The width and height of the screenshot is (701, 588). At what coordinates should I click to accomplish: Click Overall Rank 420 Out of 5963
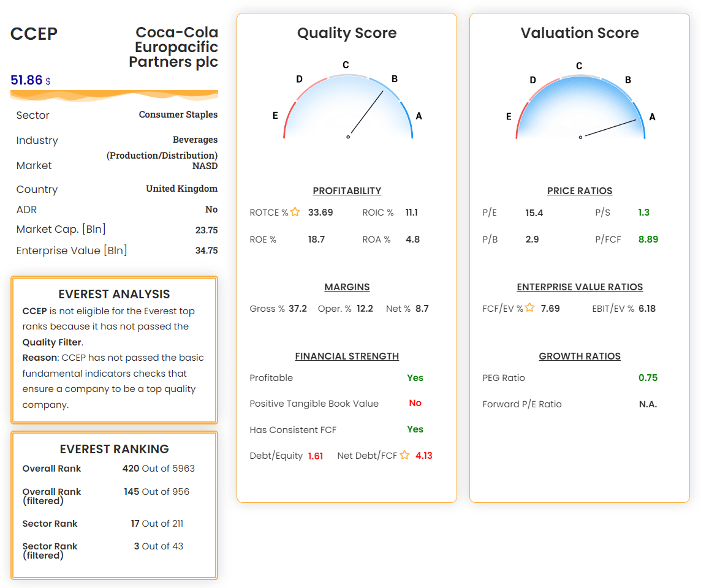coord(158,468)
